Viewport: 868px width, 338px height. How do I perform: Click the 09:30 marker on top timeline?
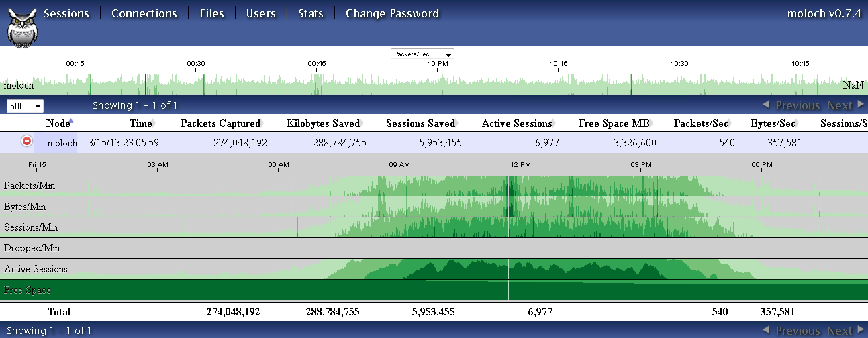pyautogui.click(x=195, y=64)
